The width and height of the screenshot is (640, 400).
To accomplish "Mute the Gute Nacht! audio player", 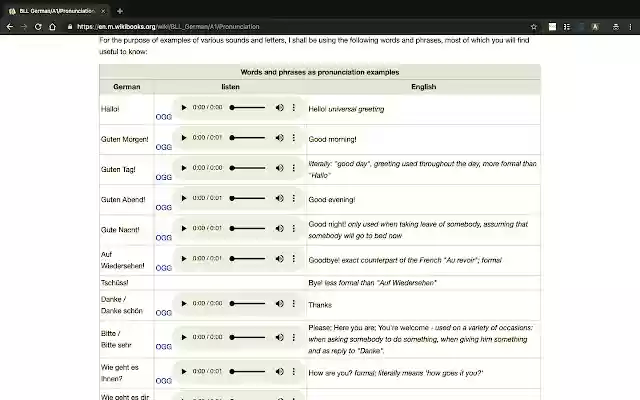I will tap(280, 228).
